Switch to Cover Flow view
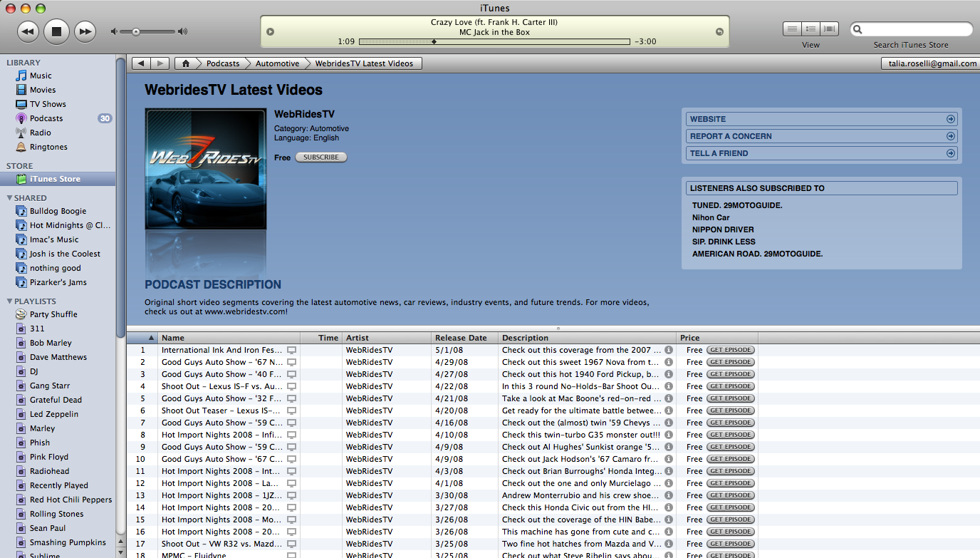Viewport: 980px width, 558px height. coord(829,29)
